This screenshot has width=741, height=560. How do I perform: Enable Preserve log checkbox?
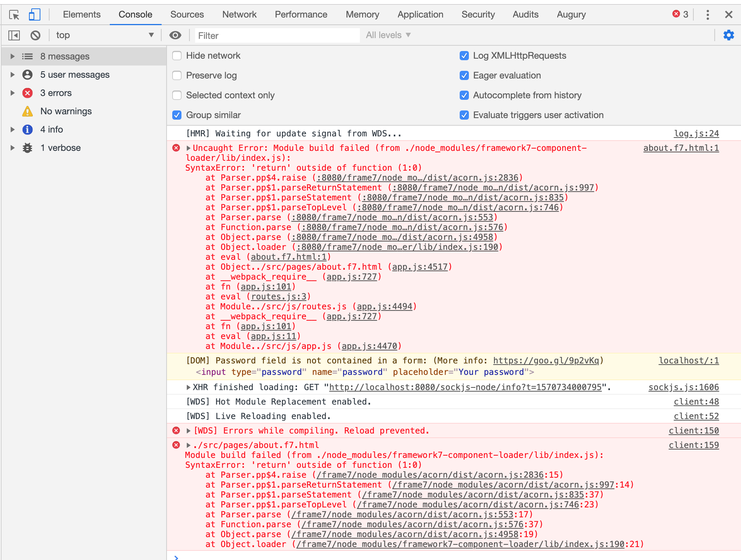[177, 75]
